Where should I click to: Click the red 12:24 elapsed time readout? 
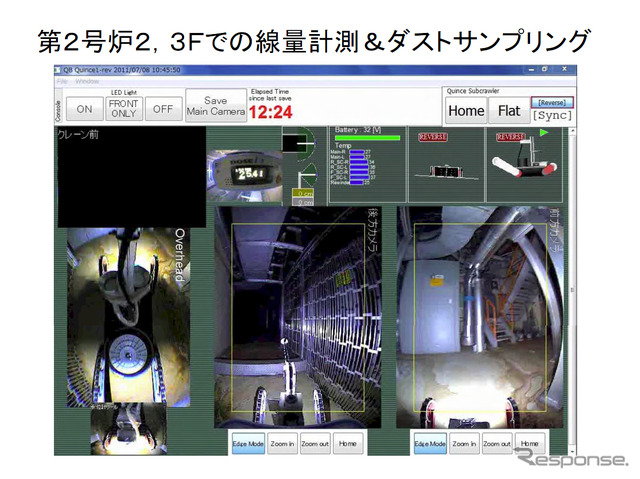271,112
